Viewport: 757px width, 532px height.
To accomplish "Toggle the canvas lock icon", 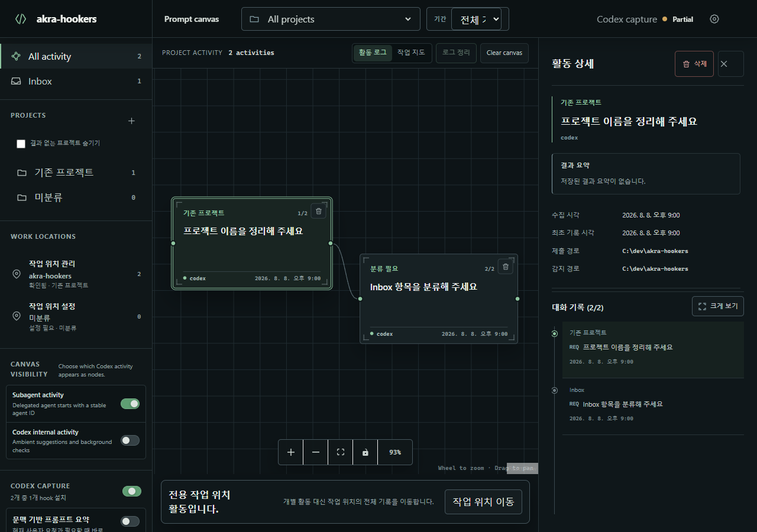I will click(x=365, y=452).
